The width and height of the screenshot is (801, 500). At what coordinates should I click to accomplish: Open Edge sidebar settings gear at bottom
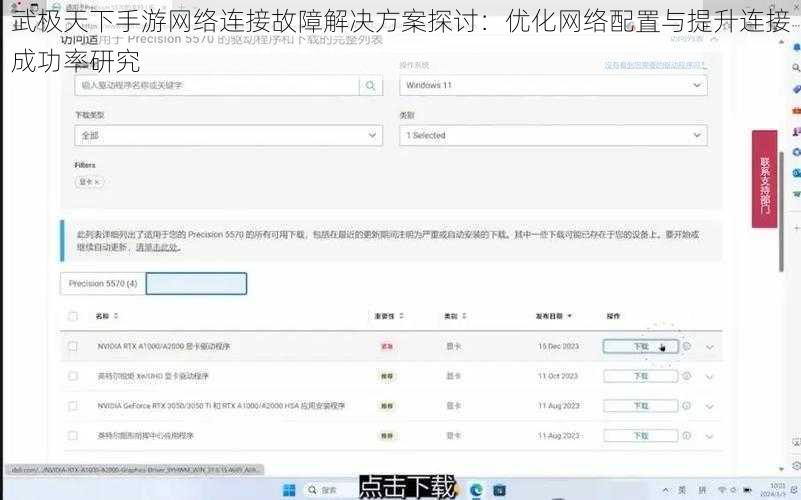click(x=796, y=466)
